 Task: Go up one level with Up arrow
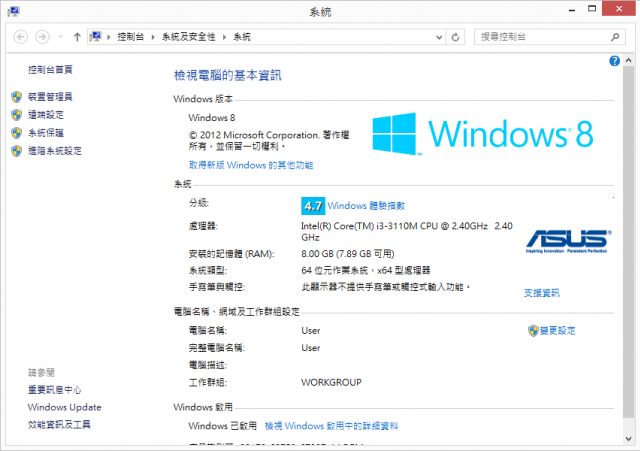[77, 37]
